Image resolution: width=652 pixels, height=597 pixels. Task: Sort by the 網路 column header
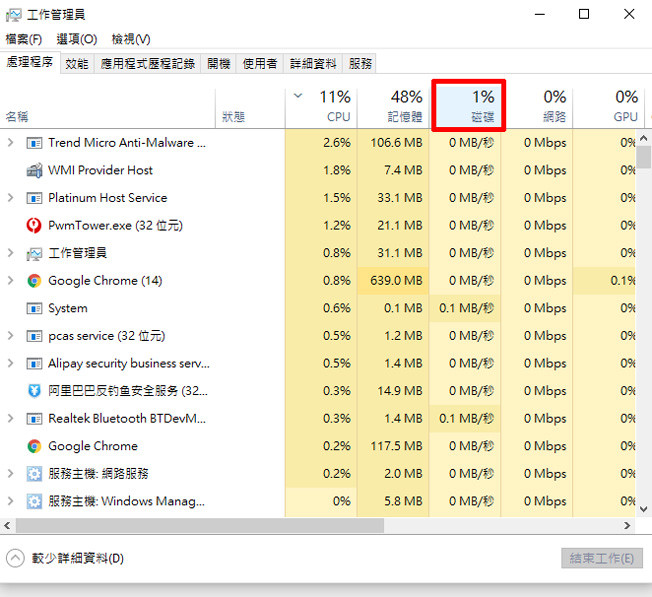[x=536, y=107]
